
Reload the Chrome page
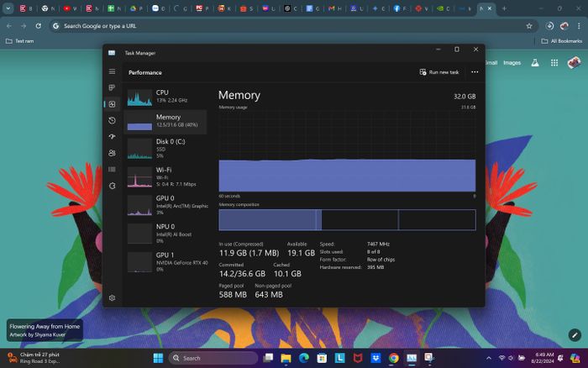point(39,26)
